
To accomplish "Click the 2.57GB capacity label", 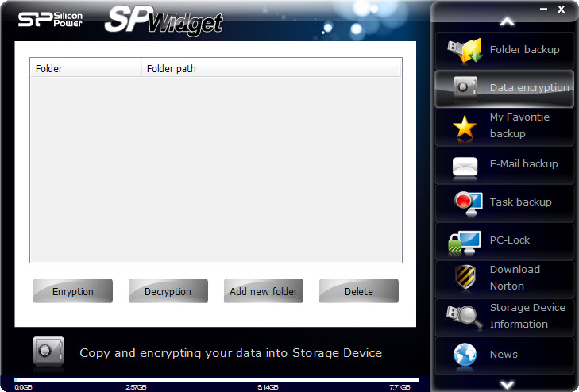I will coord(136,387).
